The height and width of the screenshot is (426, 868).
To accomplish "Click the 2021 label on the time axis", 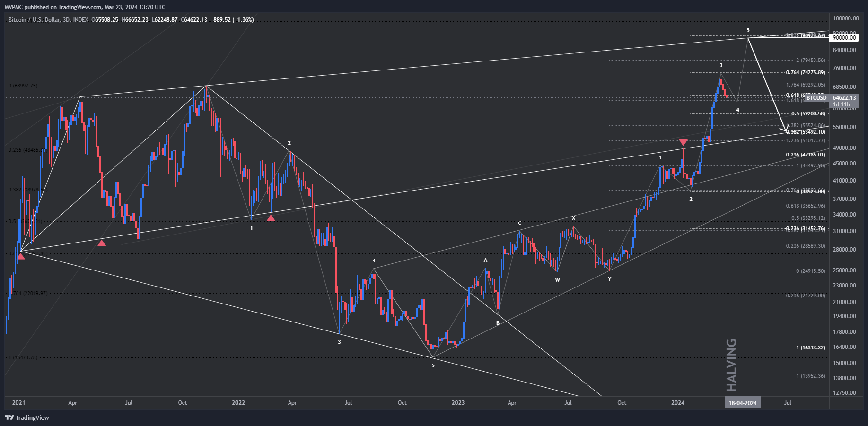I will [18, 403].
